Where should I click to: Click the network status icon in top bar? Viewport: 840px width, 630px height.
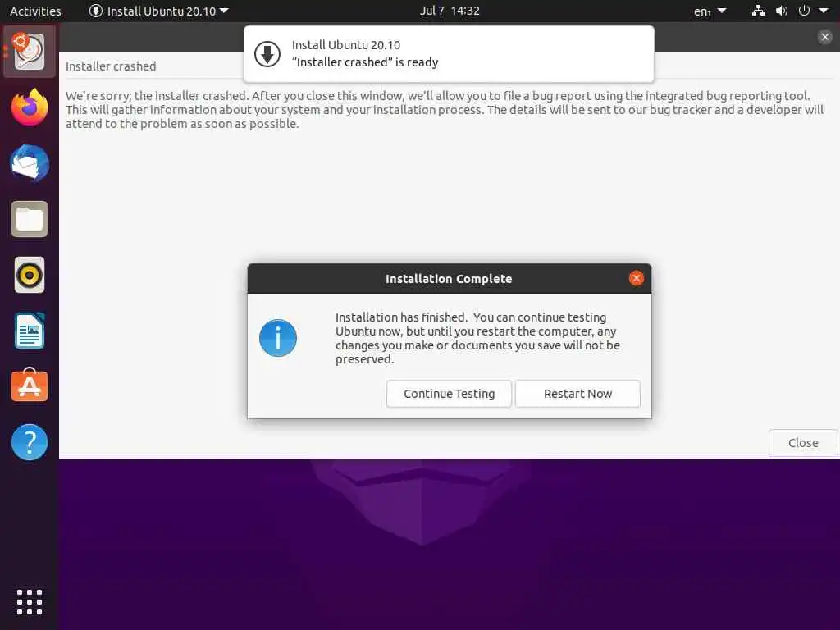tap(758, 11)
